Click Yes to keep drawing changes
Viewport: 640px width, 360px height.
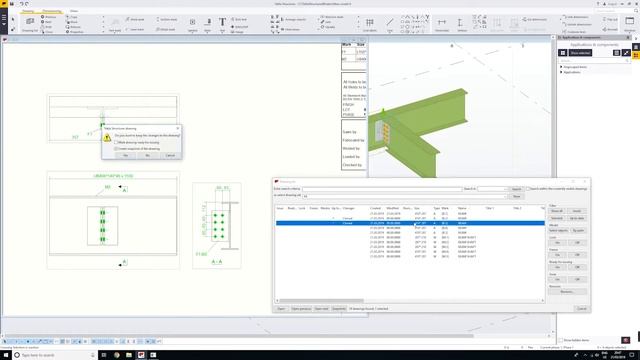tap(125, 156)
